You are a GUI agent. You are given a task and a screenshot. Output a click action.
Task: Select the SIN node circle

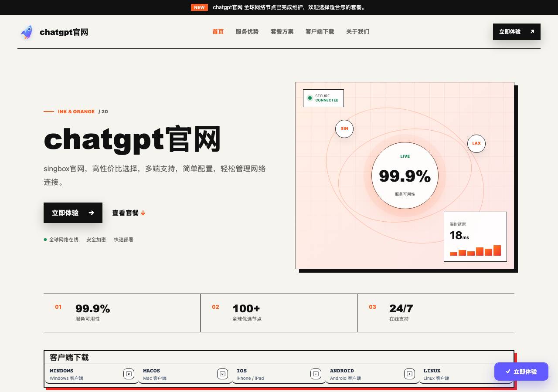point(344,128)
